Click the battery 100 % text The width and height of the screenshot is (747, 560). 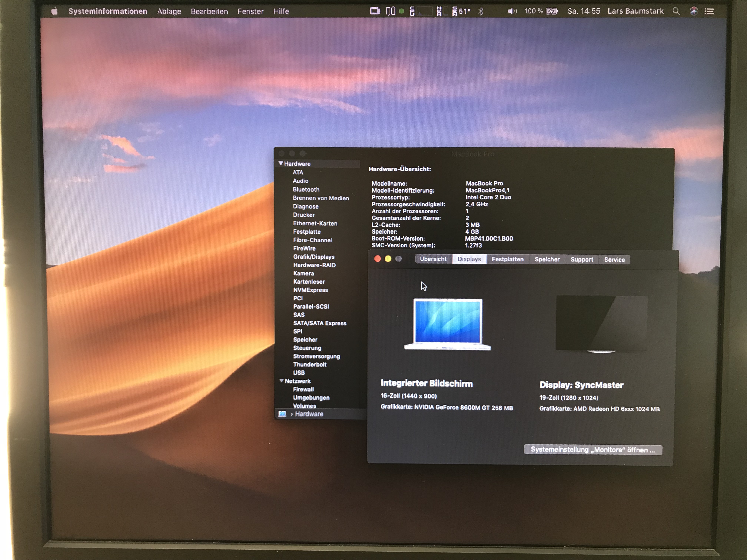pyautogui.click(x=534, y=11)
